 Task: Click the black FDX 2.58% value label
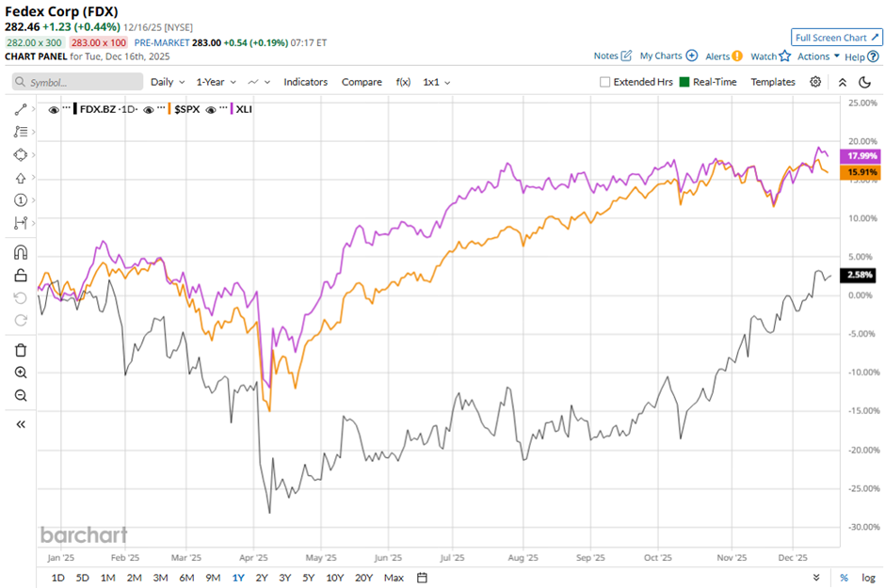coord(858,275)
